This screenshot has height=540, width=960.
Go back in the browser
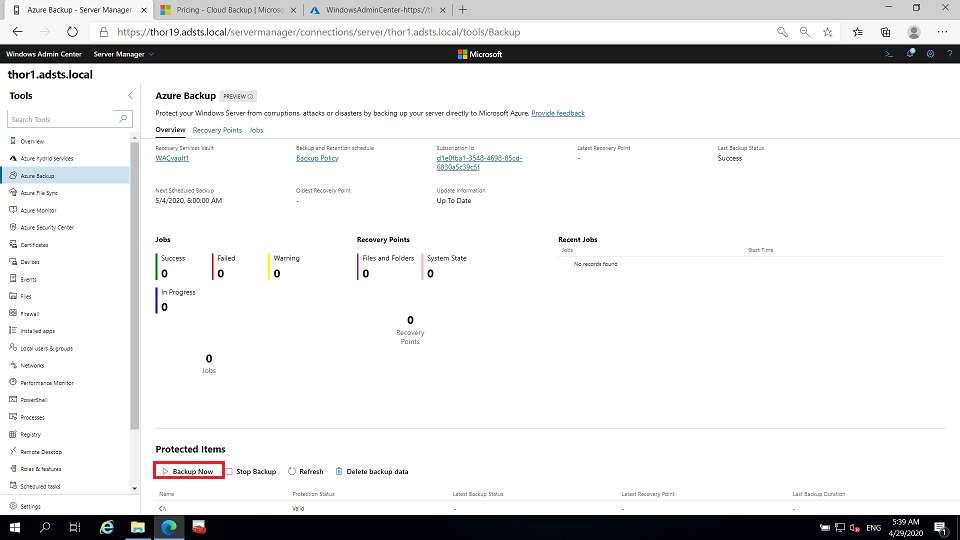[17, 32]
